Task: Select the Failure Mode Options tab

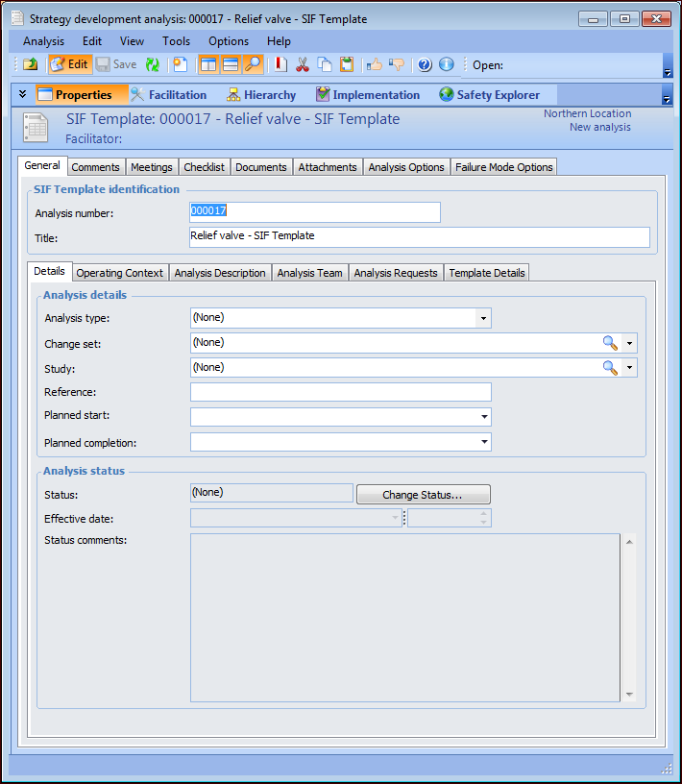Action: (x=503, y=167)
